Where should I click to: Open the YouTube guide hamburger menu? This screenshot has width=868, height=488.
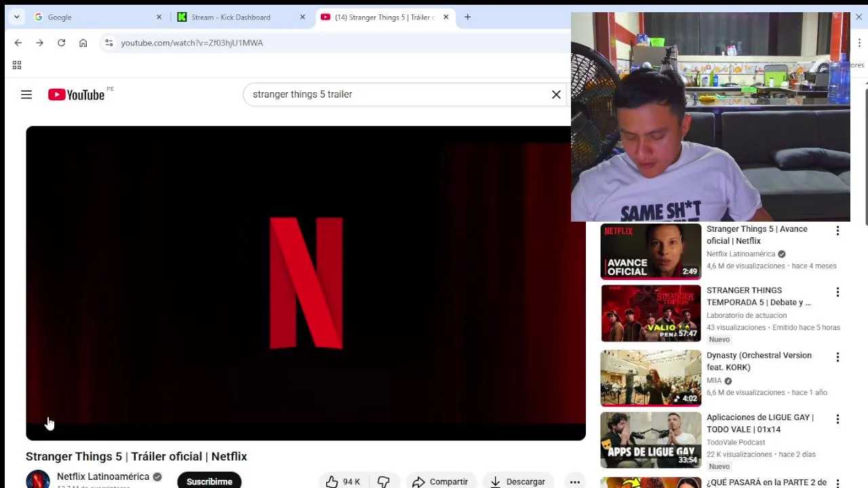[26, 95]
